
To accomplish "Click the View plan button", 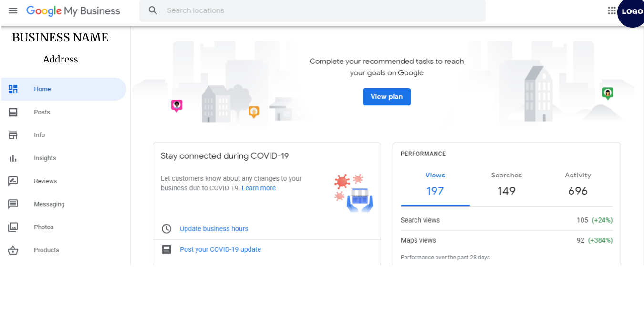I will (386, 97).
